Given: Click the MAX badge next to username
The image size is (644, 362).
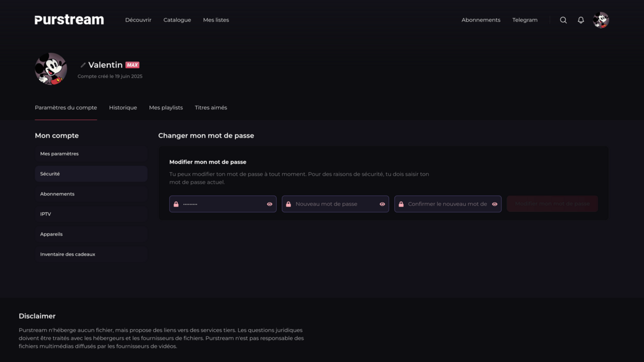Looking at the screenshot, I should pyautogui.click(x=132, y=65).
